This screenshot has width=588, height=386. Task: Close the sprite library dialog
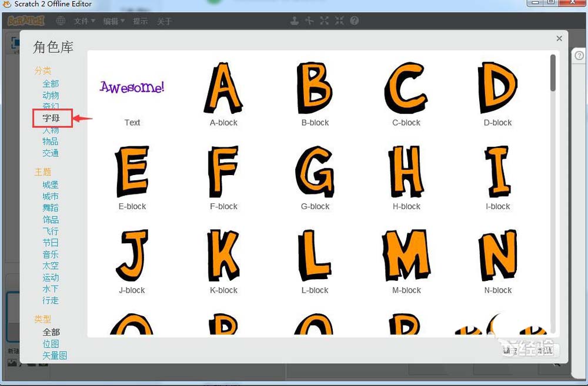tap(559, 38)
